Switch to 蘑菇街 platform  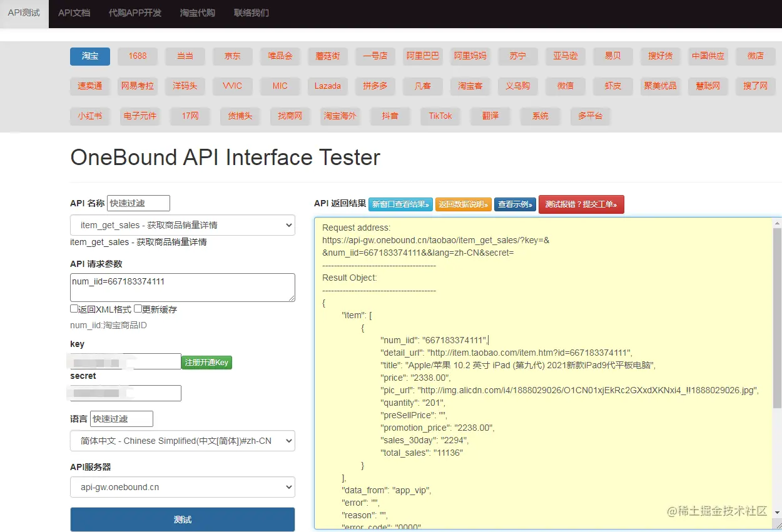(328, 56)
